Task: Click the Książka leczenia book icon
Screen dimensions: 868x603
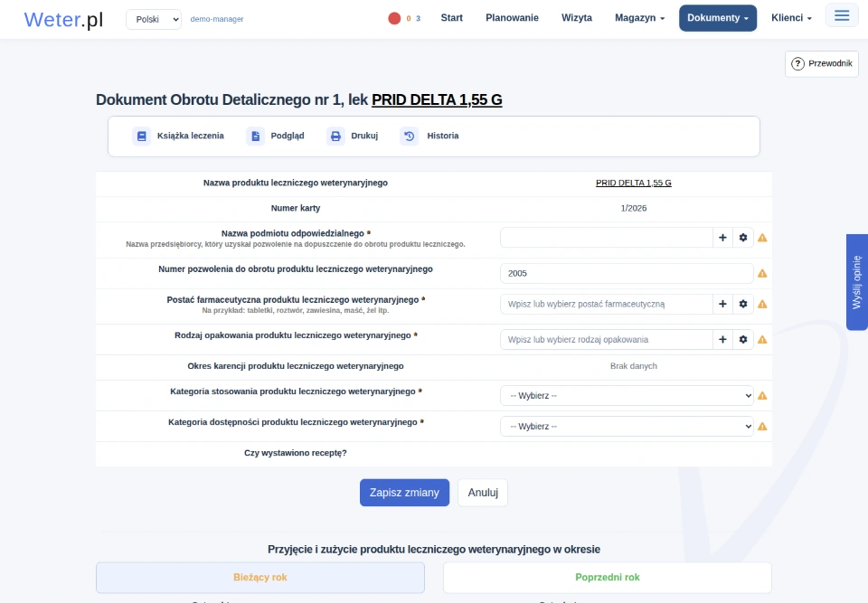Action: click(x=142, y=136)
